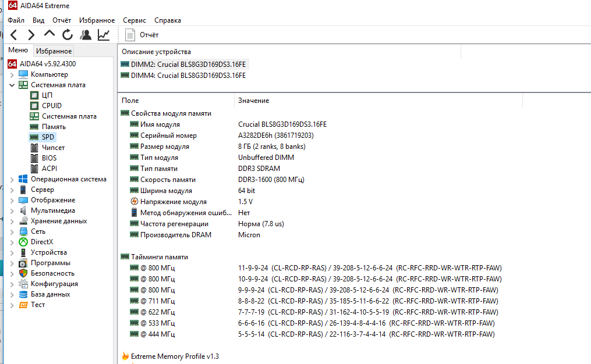Click the Тест benchmark icon
This screenshot has height=364, width=591.
(x=23, y=305)
